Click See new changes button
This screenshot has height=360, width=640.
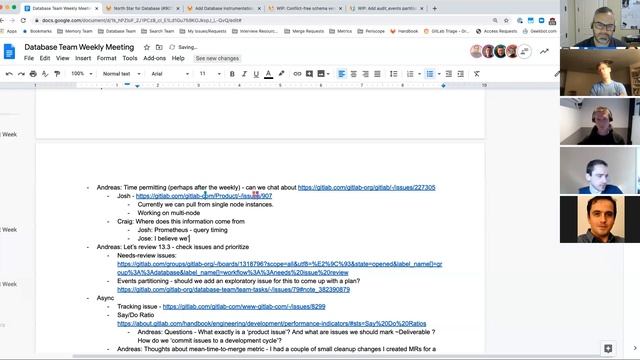[217, 58]
